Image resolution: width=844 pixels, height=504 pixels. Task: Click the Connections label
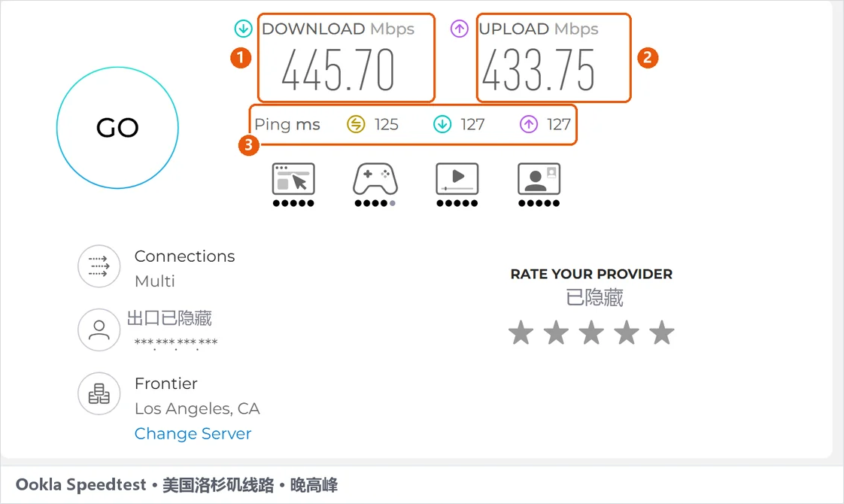point(184,257)
